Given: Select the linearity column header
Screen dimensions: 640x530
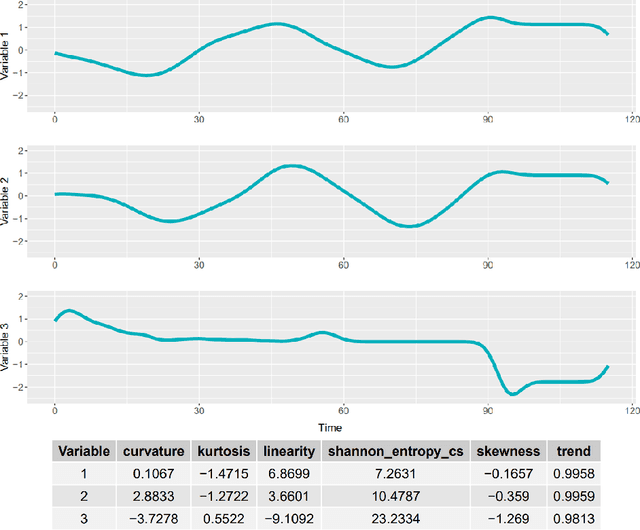Looking at the screenshot, I should pyautogui.click(x=289, y=452).
